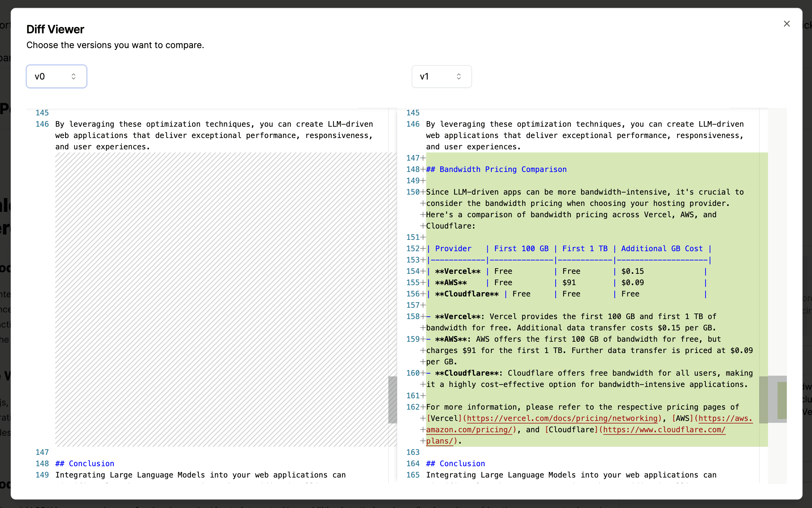
Task: Open the v1 version dropdown
Action: pyautogui.click(x=442, y=76)
